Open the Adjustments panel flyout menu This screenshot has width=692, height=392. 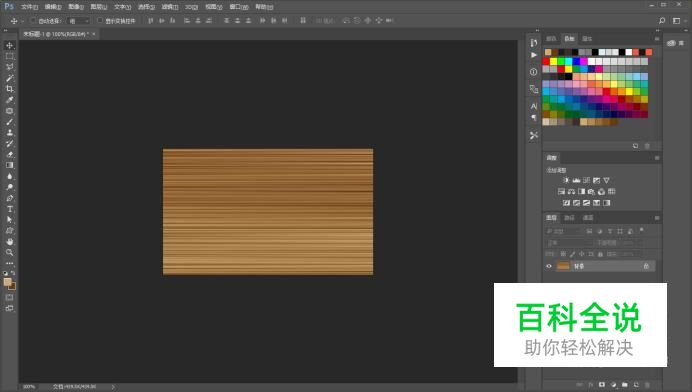(x=657, y=158)
